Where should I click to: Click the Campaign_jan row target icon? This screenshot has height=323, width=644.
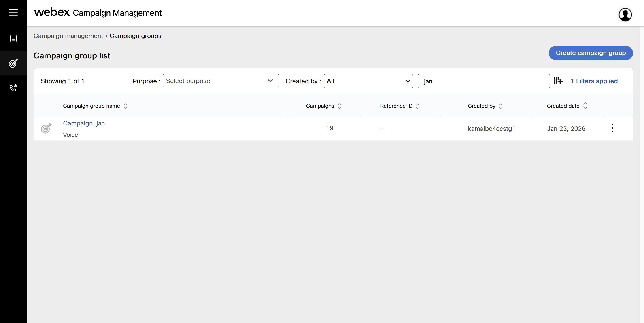[46, 128]
